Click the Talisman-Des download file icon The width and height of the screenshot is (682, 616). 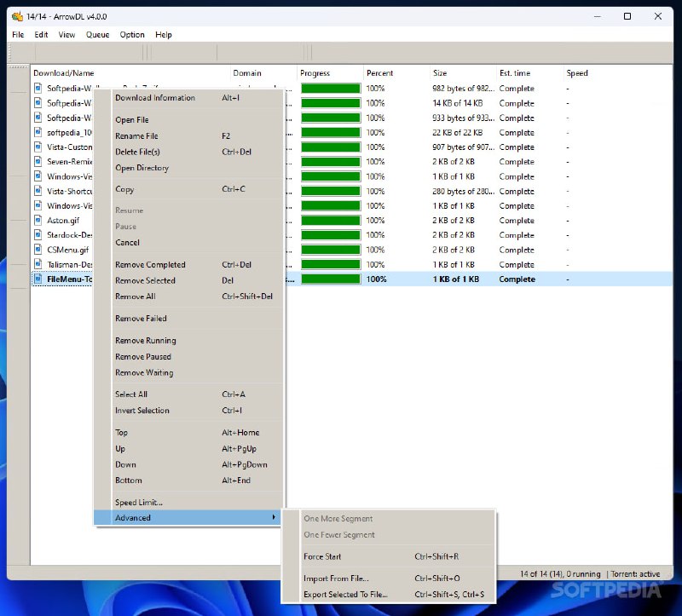click(38, 264)
